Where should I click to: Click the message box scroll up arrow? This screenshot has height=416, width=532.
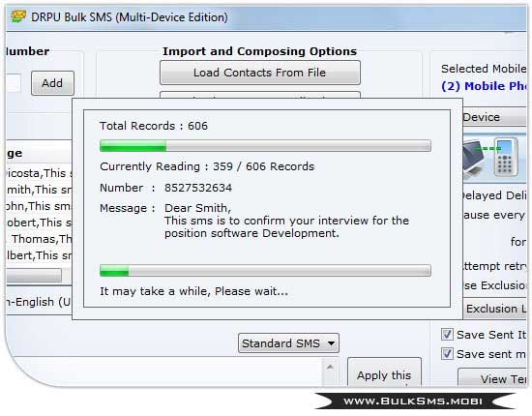pyautogui.click(x=330, y=367)
